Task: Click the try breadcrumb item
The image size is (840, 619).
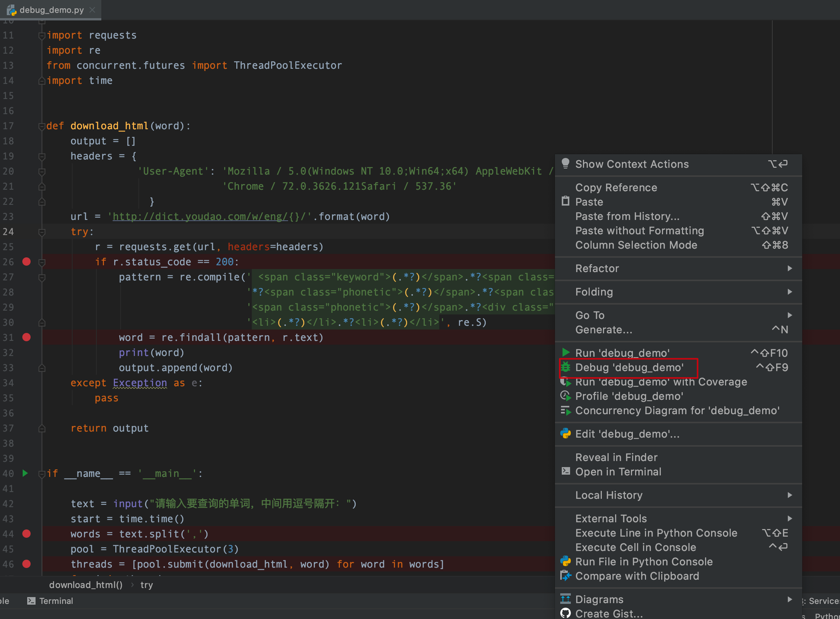Action: pyautogui.click(x=147, y=585)
